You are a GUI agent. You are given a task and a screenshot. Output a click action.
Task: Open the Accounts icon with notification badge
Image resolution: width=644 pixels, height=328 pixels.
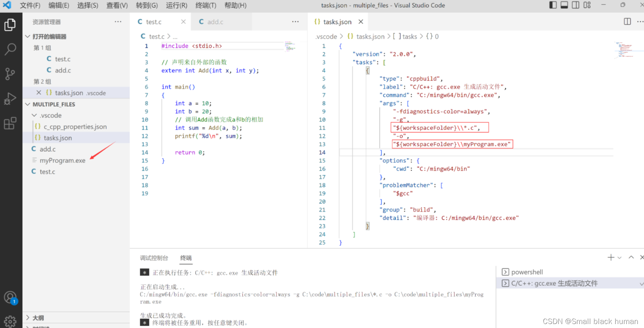coord(10,297)
